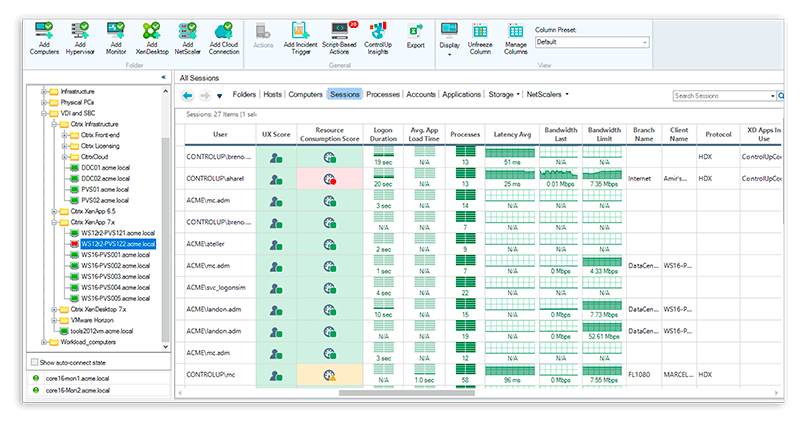Select the Sessions tab

point(344,95)
